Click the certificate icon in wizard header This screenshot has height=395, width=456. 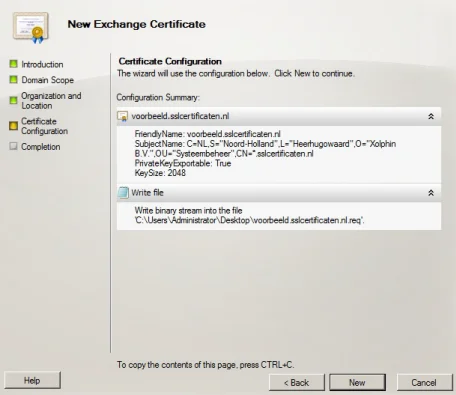(x=31, y=28)
